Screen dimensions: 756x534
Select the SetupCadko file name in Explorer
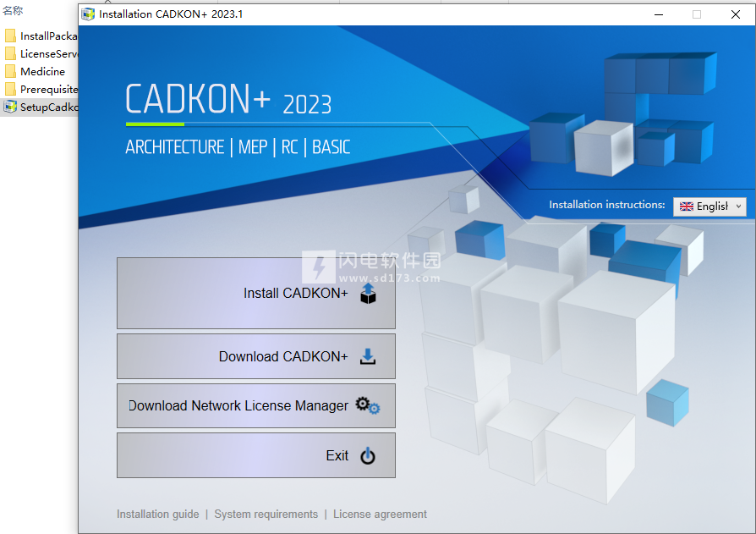coord(49,107)
